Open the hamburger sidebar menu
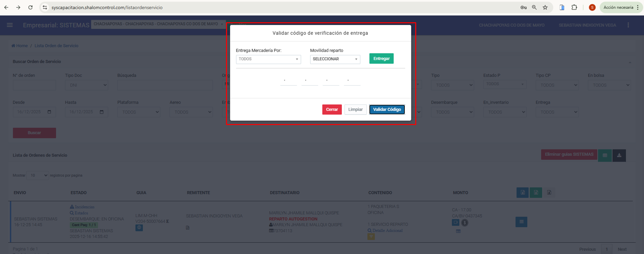 (10, 25)
